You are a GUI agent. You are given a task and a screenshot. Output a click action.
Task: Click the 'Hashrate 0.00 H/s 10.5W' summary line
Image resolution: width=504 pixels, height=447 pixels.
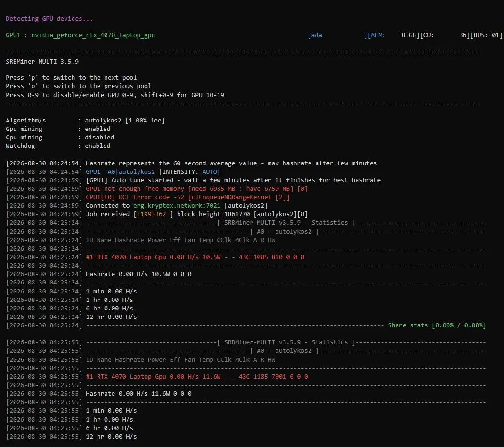(138, 274)
